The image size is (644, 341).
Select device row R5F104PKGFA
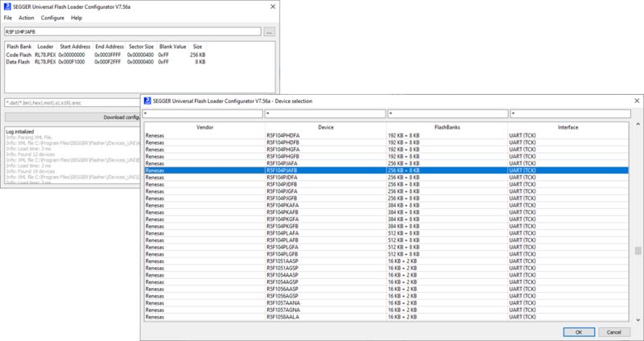[x=386, y=219]
